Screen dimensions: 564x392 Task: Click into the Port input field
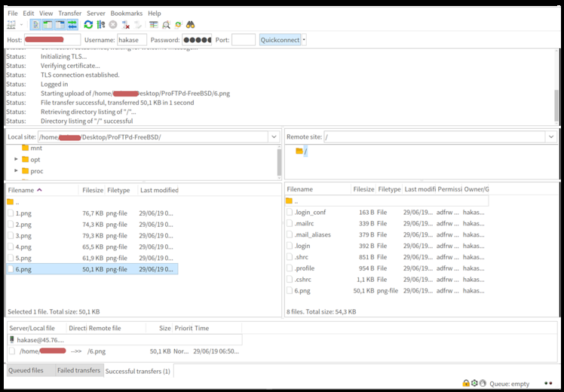click(x=244, y=40)
